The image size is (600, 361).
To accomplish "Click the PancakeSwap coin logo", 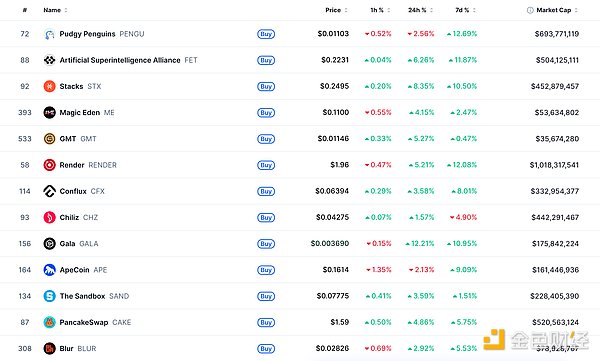I will click(49, 322).
